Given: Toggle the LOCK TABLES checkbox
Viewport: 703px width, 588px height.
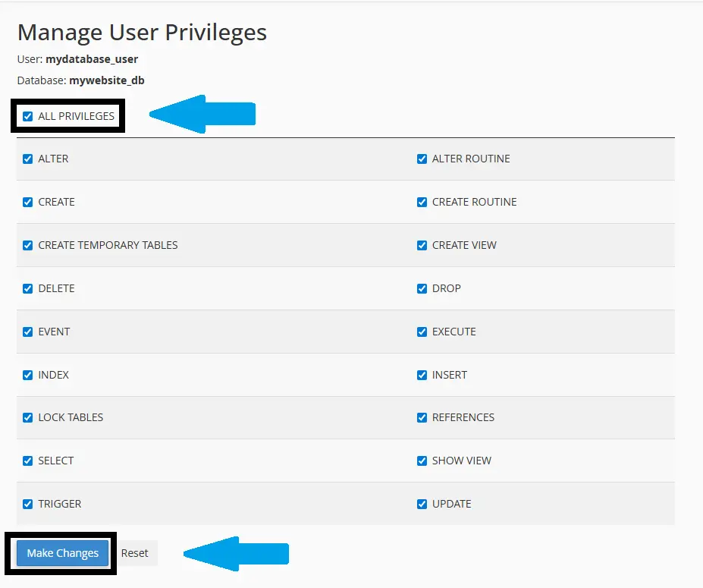Looking at the screenshot, I should [x=28, y=417].
